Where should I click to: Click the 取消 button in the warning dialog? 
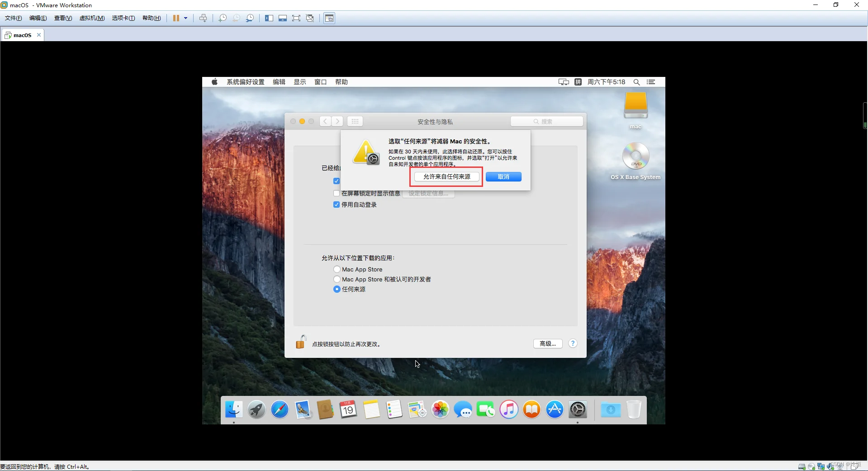click(503, 176)
